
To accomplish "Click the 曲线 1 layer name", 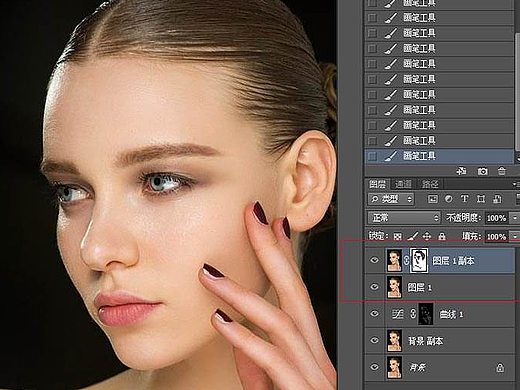I will click(x=451, y=314).
